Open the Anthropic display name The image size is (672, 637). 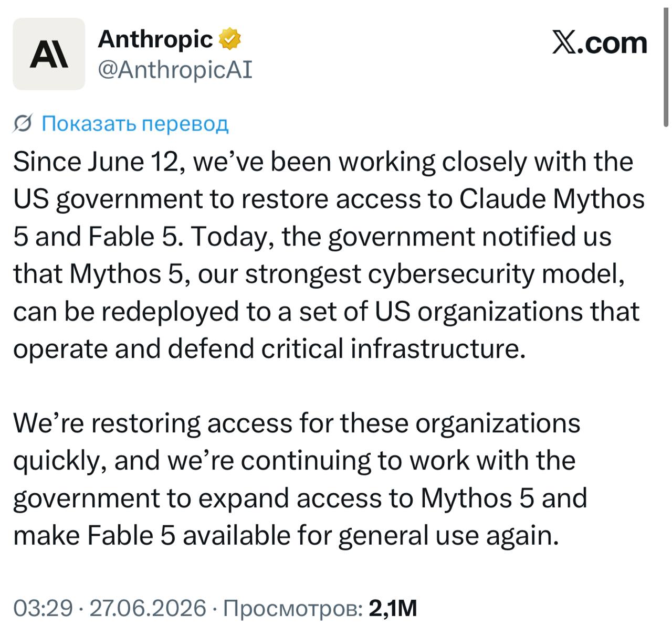pos(155,39)
